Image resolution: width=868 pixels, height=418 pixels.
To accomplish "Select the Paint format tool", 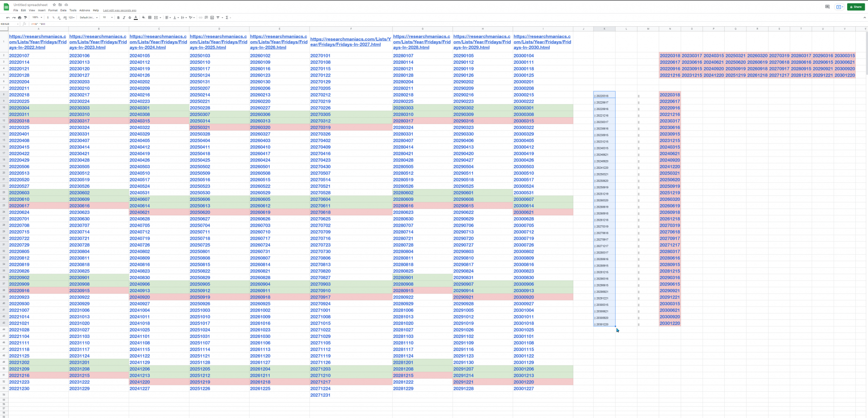I will 25,18.
